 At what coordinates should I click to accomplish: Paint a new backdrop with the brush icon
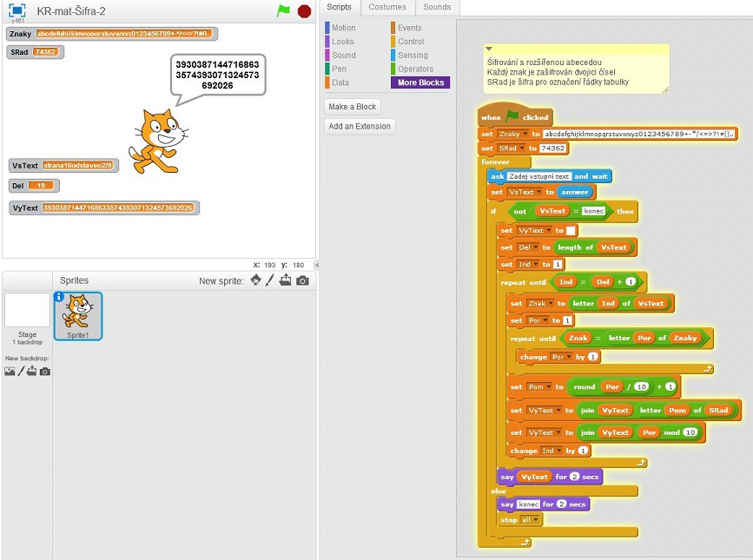20,371
